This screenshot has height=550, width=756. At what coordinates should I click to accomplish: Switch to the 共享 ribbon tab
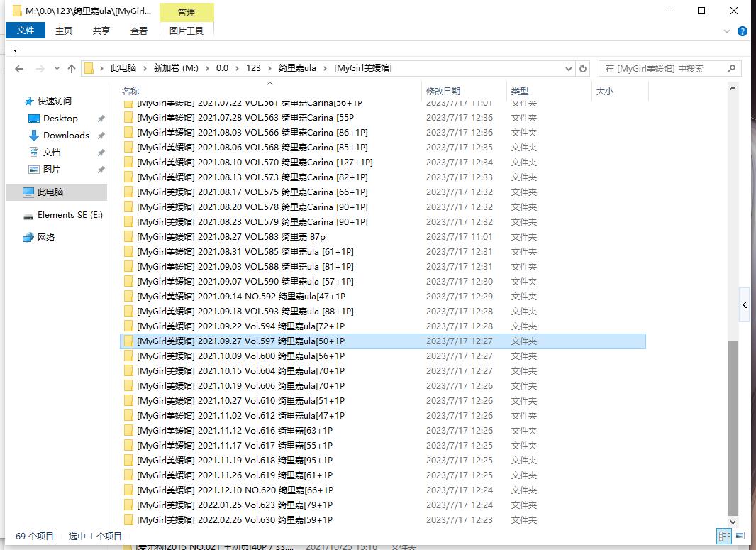(101, 31)
